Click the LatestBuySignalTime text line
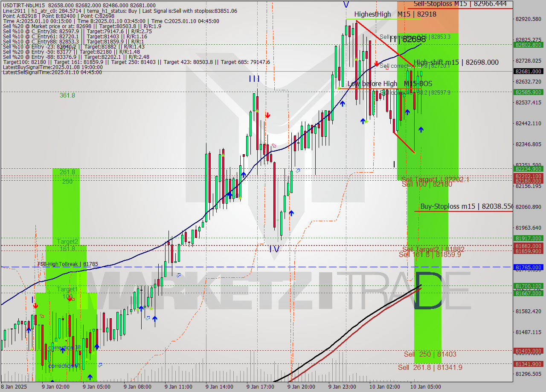The width and height of the screenshot is (546, 392). click(52, 67)
